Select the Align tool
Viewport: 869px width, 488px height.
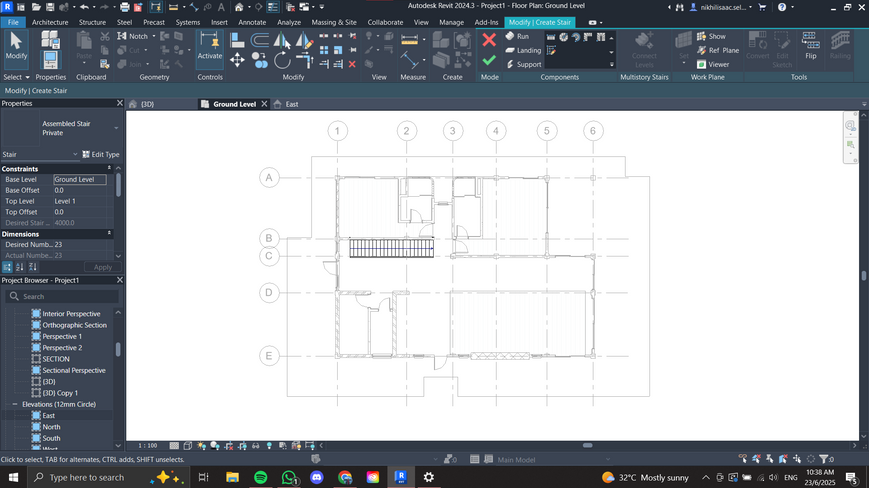coord(237,40)
